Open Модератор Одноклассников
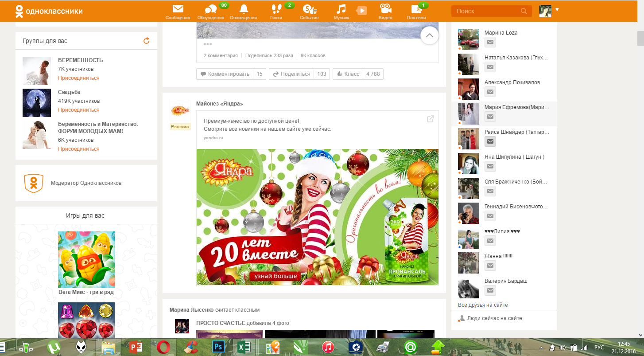644x356 pixels. pos(86,183)
